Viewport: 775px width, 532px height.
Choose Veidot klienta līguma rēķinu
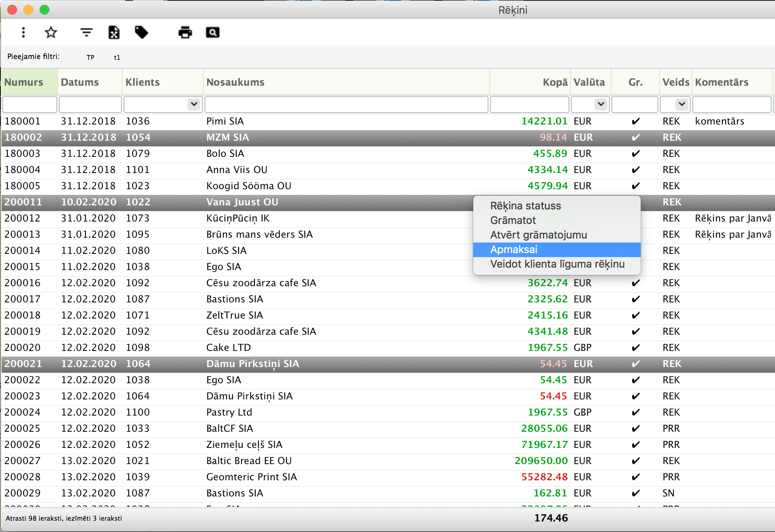557,264
